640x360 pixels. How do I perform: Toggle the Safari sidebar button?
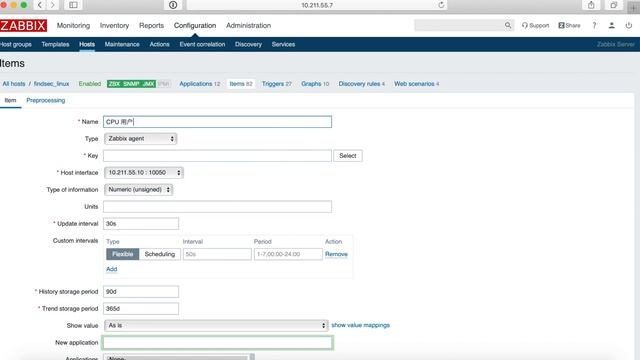point(73,5)
